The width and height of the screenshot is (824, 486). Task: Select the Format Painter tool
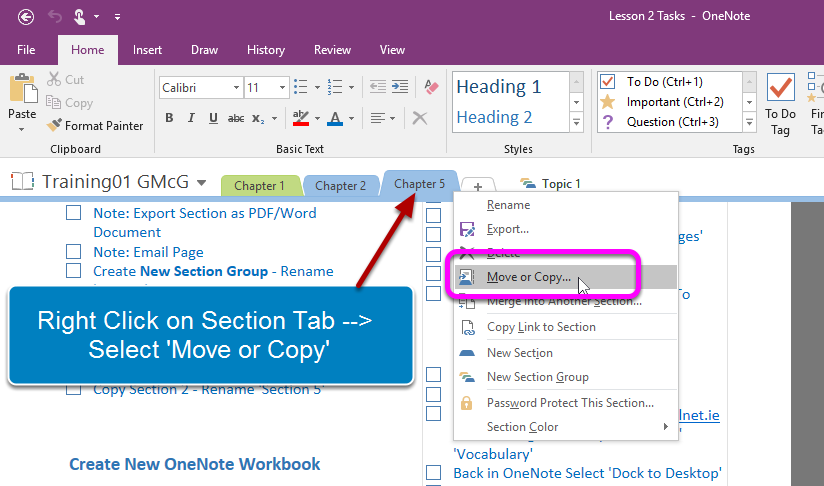pyautogui.click(x=95, y=126)
